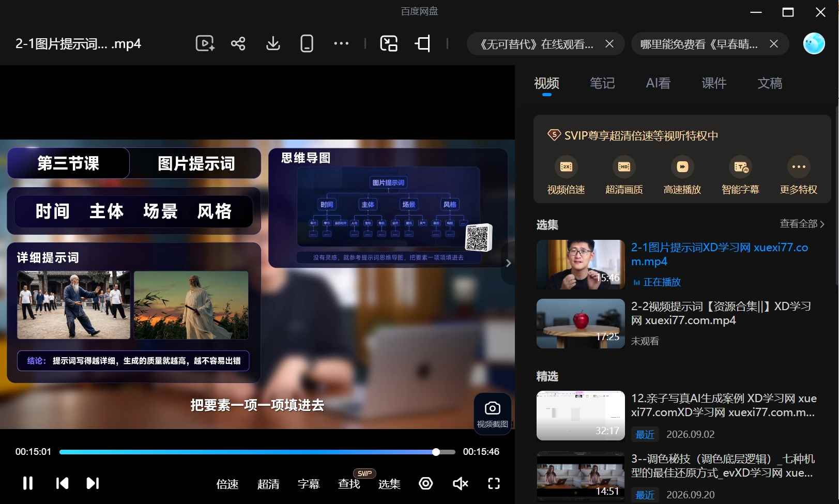
Task: Open the 倍速 playback speed menu
Action: (x=227, y=484)
